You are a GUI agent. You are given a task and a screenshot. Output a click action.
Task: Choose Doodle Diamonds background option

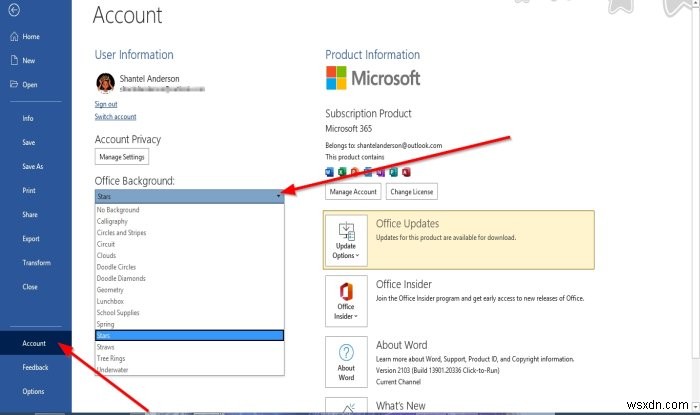coord(190,278)
